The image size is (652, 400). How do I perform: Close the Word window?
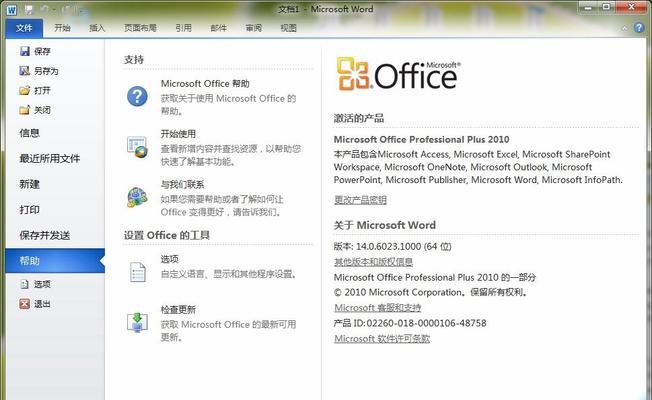click(x=631, y=7)
